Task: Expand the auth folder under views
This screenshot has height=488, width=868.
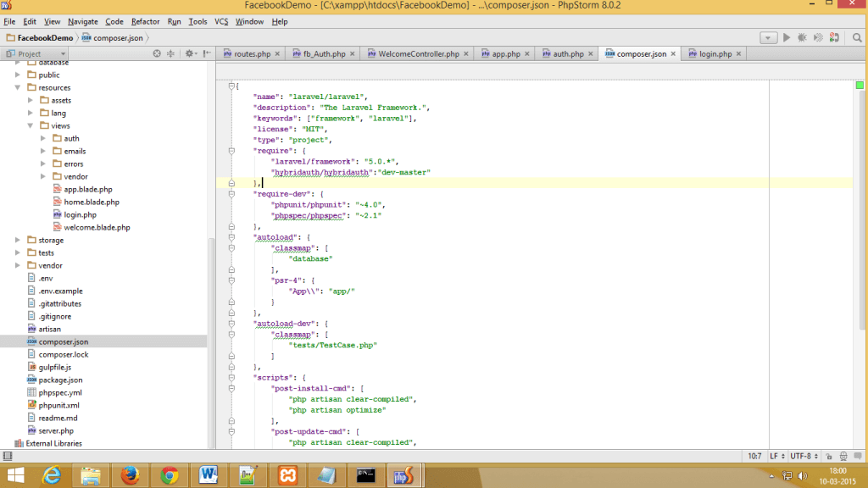Action: pyautogui.click(x=43, y=138)
